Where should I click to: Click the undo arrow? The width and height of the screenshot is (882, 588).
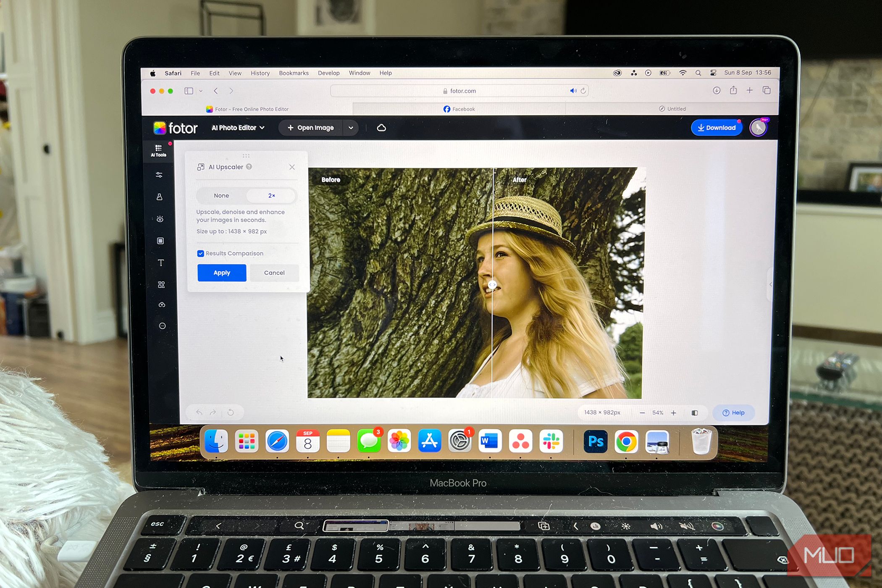tap(199, 412)
